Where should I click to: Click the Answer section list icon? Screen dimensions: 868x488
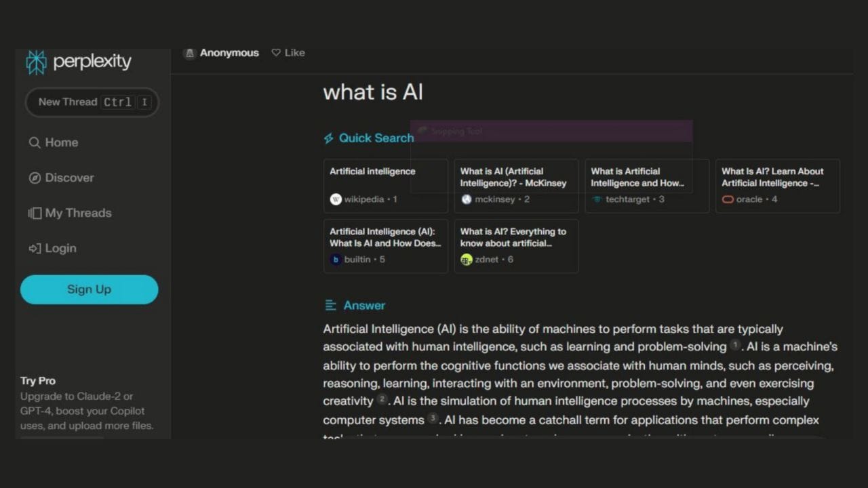[x=329, y=305]
